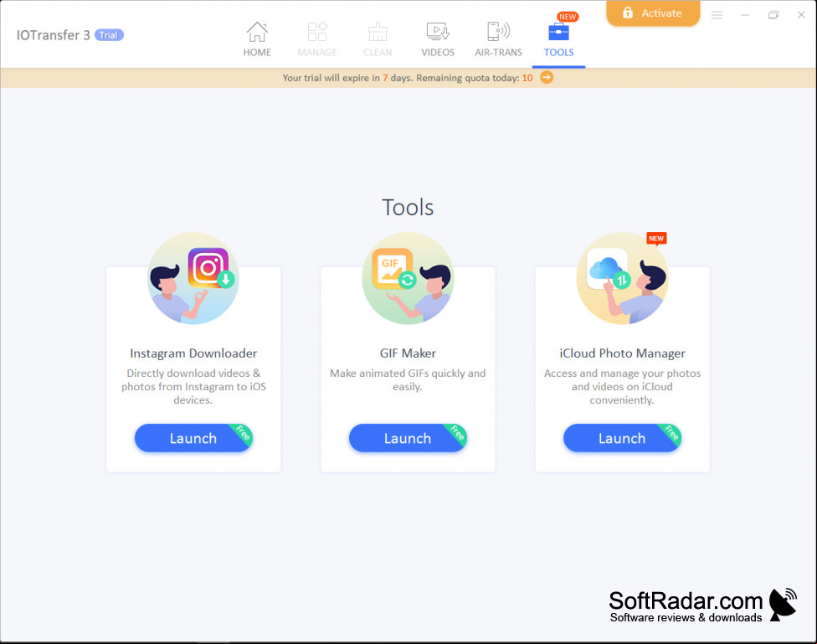Click the orange arrow in trial banner

(x=546, y=78)
